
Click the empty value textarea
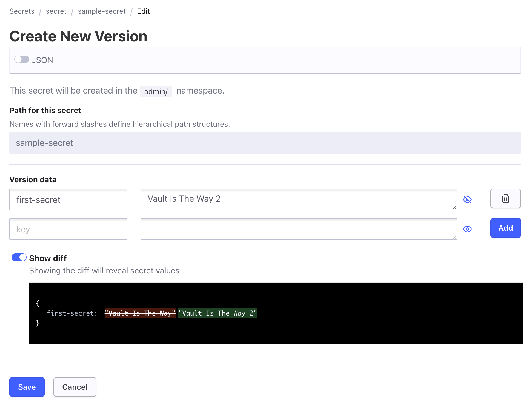299,229
